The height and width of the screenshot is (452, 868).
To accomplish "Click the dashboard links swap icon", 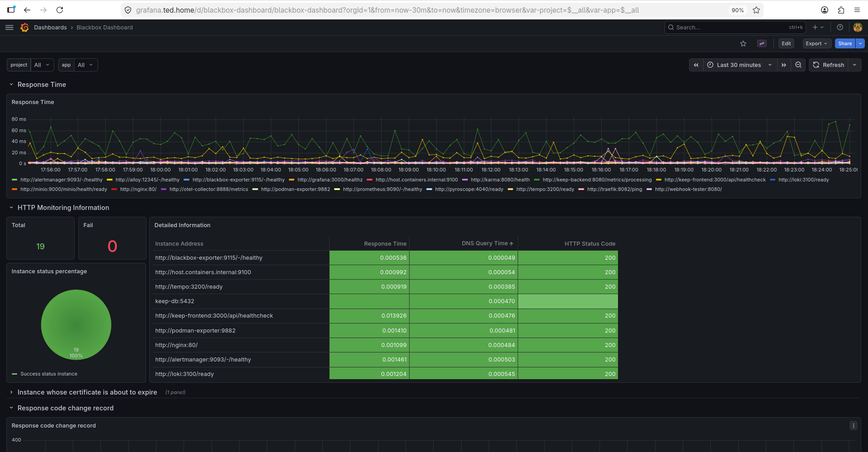I will (x=762, y=43).
